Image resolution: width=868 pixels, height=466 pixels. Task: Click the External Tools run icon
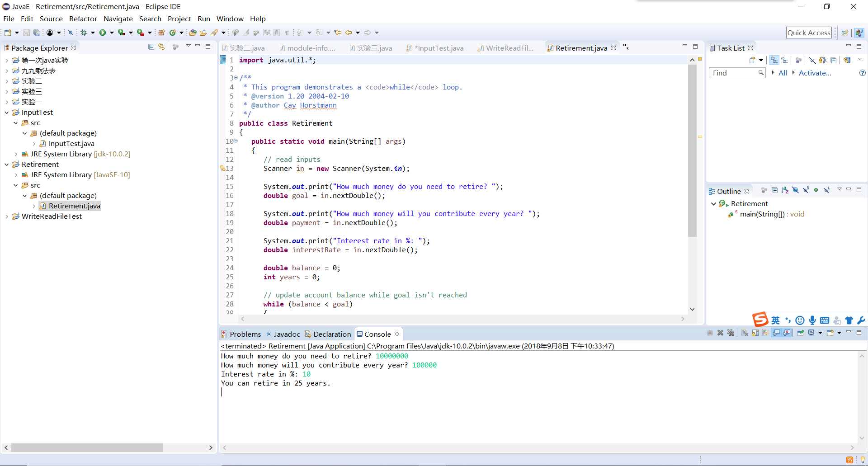coord(141,33)
